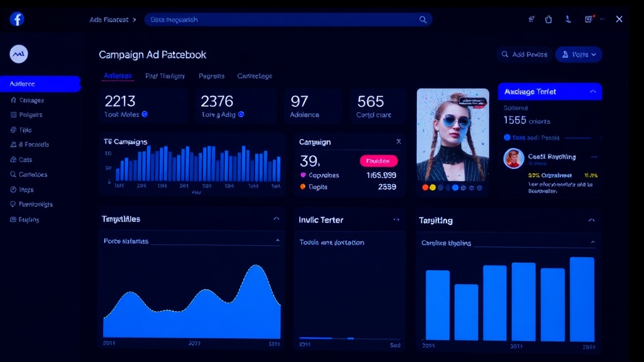Image resolution: width=644 pixels, height=362 pixels.
Task: Open the calendar icon with the red notification dot
Action: [589, 19]
